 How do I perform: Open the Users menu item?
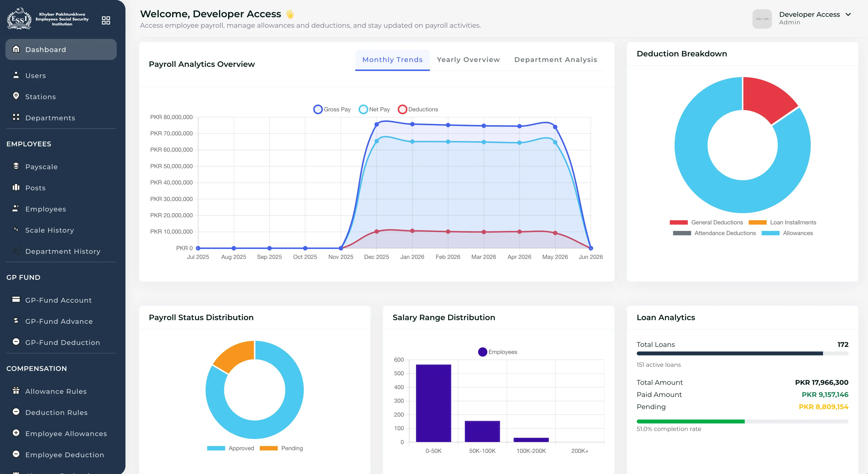[x=61, y=75]
